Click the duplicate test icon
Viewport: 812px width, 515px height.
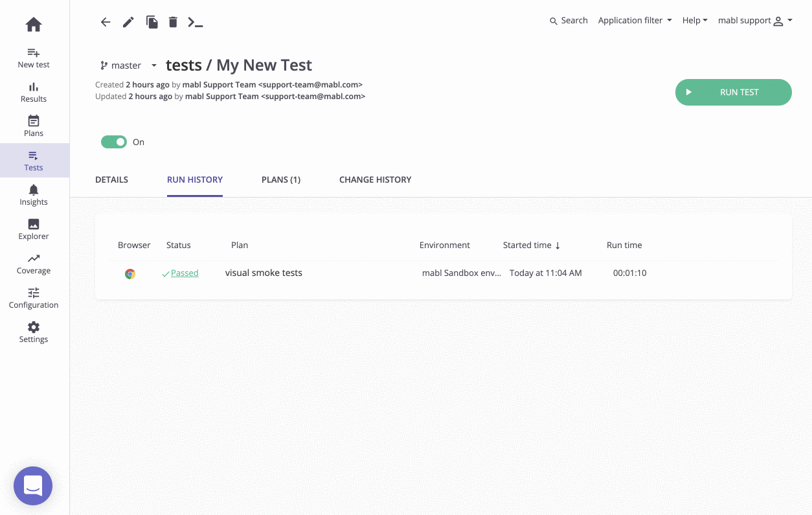[x=152, y=22]
